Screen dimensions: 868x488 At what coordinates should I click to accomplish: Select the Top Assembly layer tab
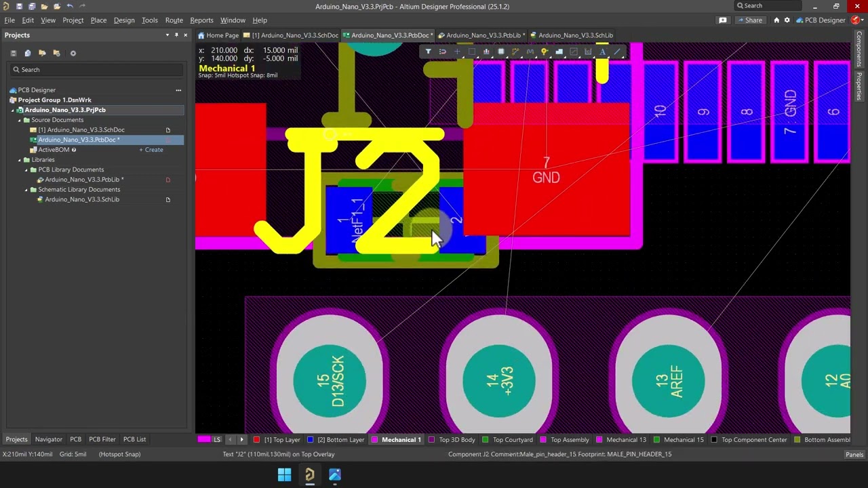(564, 440)
